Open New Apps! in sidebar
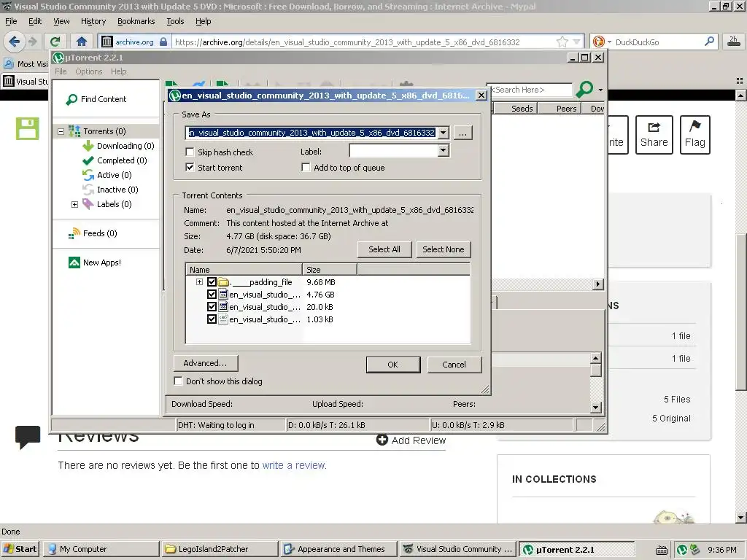The width and height of the screenshot is (747, 560). [95, 262]
